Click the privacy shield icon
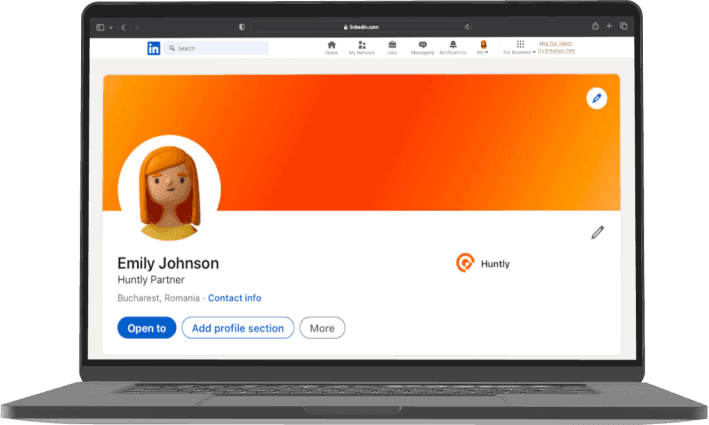709x425 pixels. point(242,27)
